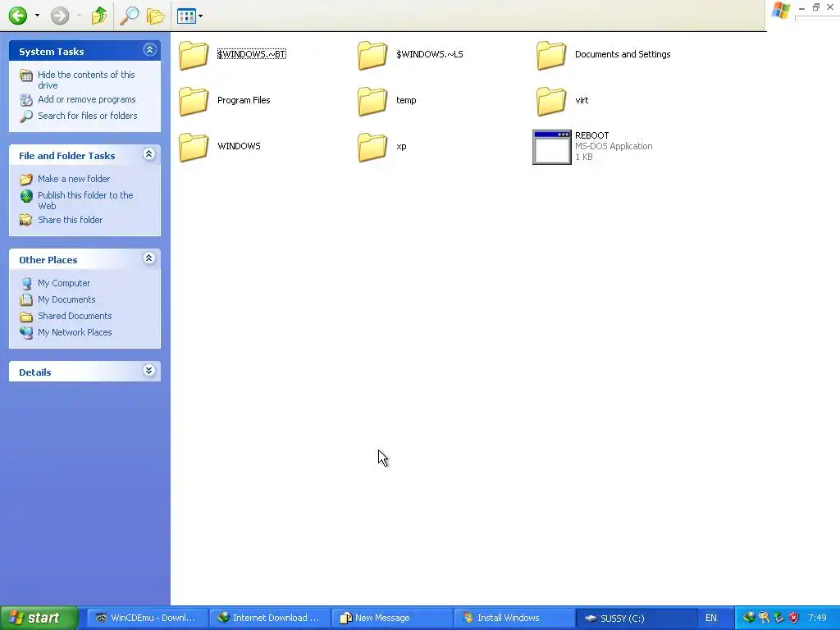Switch to Internet Download taskbar button

point(269,618)
